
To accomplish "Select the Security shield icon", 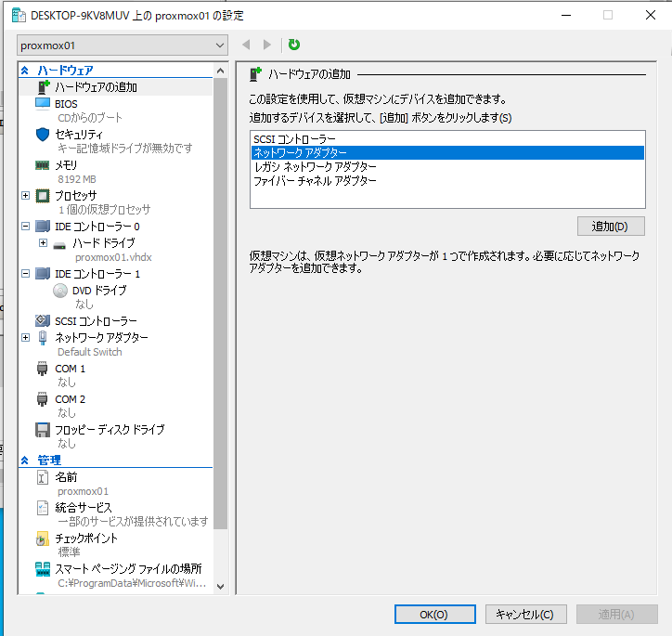I will tap(42, 135).
